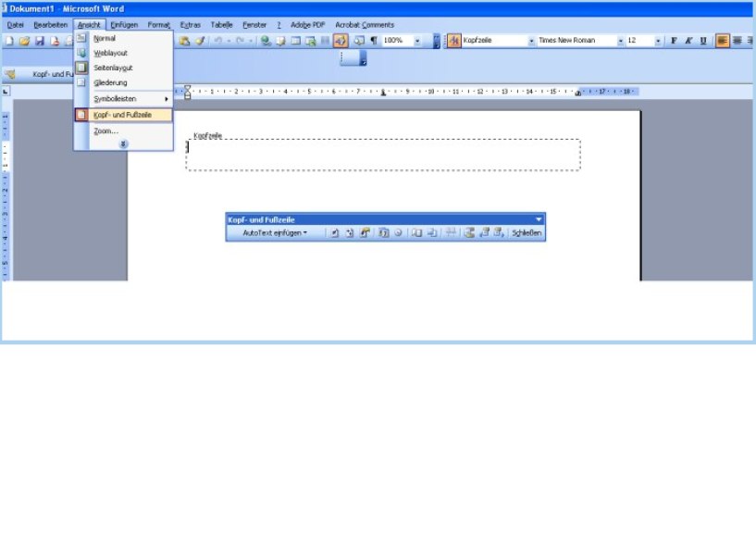This screenshot has width=756, height=560.
Task: Open the Acrobat Comments menu
Action: click(365, 25)
